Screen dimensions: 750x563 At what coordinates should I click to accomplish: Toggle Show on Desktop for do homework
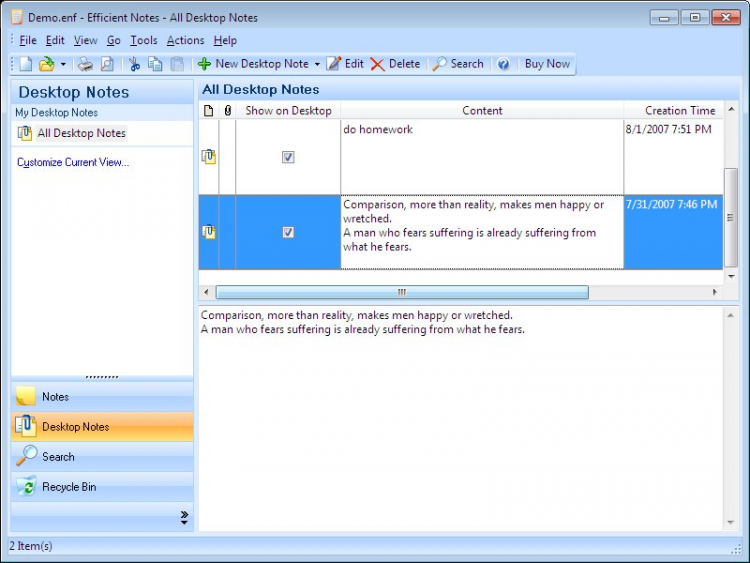click(288, 157)
